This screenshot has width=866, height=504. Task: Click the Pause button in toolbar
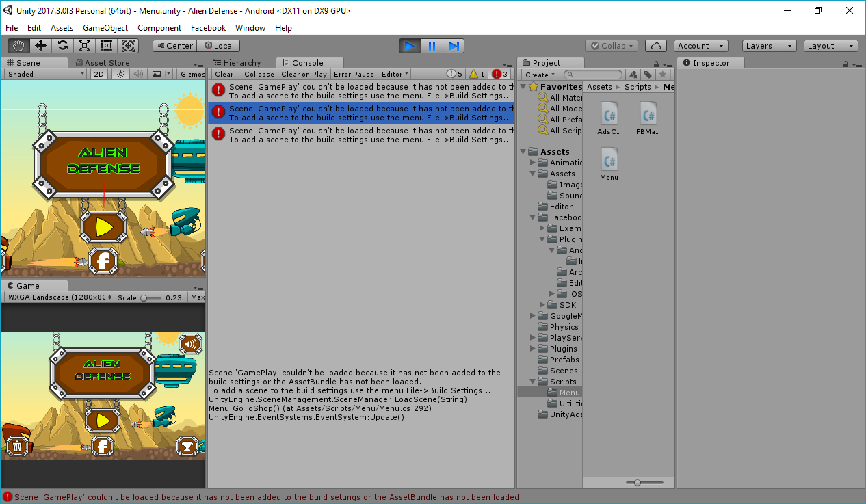pyautogui.click(x=432, y=46)
